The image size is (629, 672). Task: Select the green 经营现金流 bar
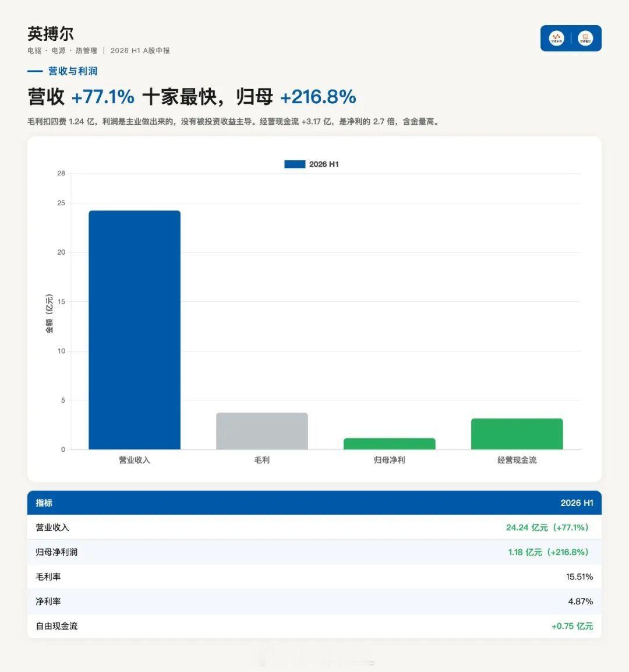517,434
